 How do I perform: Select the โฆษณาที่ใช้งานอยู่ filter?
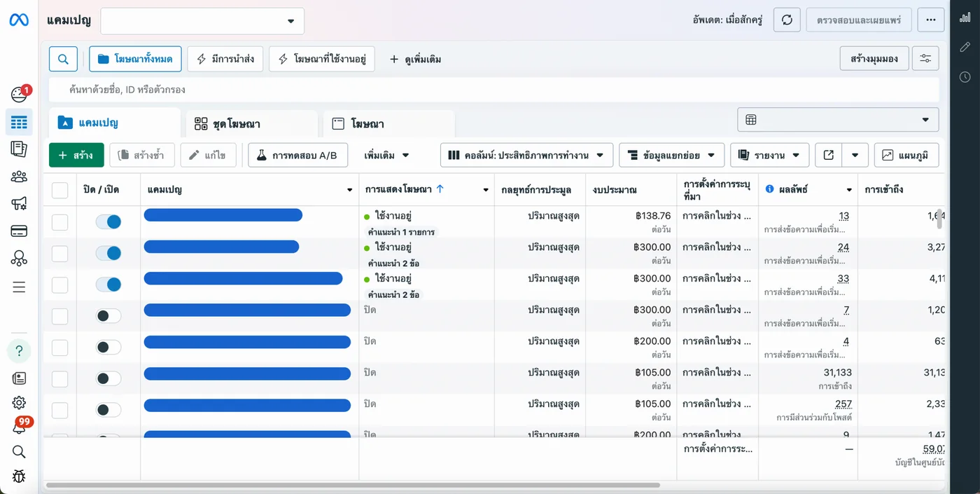click(322, 59)
